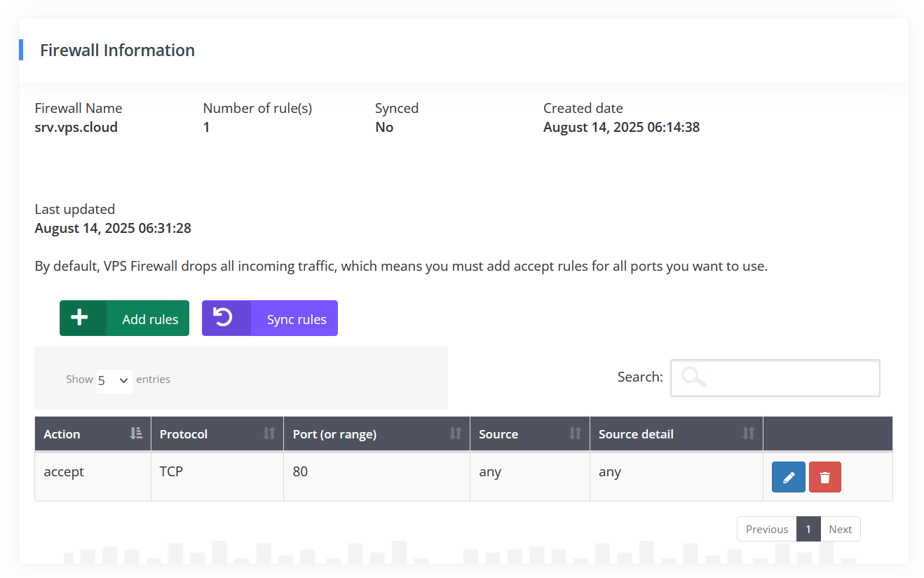Click the Search: label

coord(640,377)
